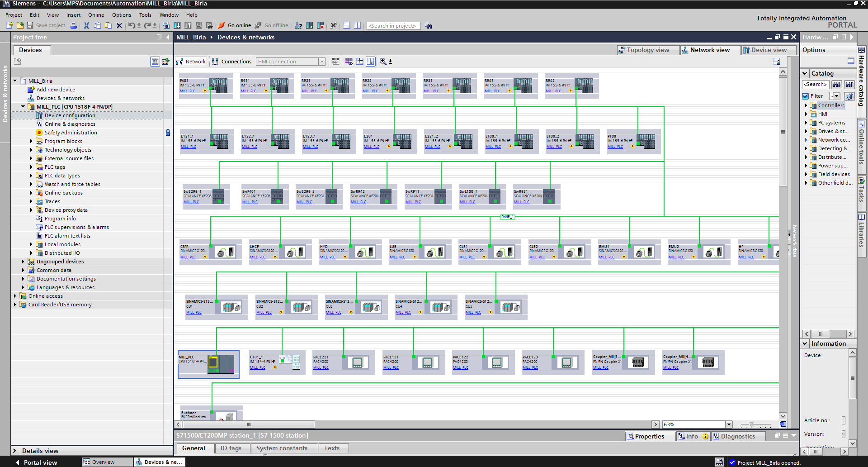Click the Download to device icon

pyautogui.click(x=177, y=25)
